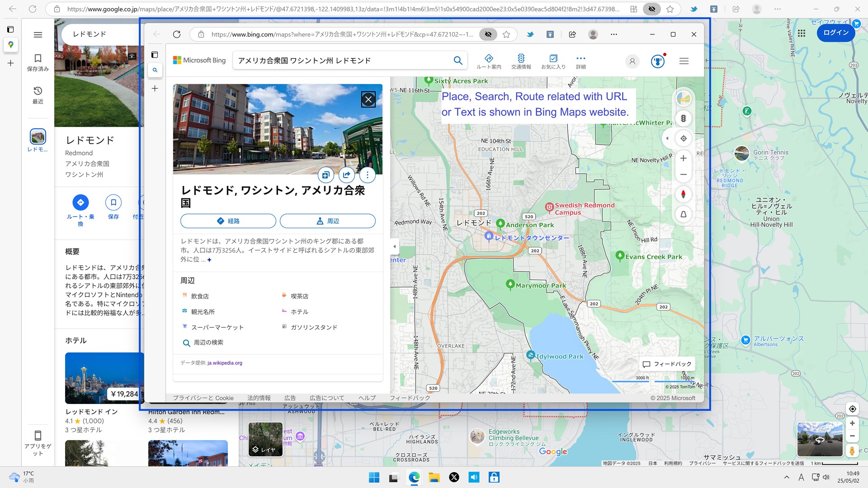The image size is (868, 488).
Task: Click the Bing Maps locate-me icon
Action: coord(684,139)
